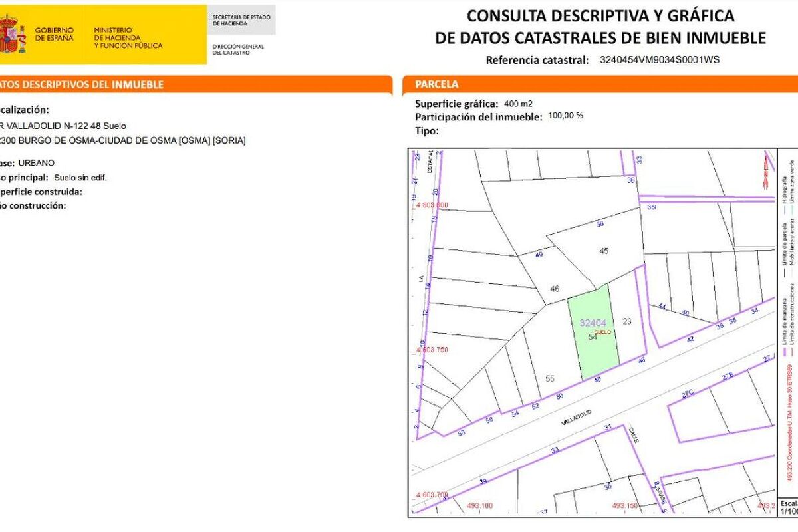Click the 'Referencia catastral:' label
Screen dimensions: 798x532
pyautogui.click(x=537, y=60)
